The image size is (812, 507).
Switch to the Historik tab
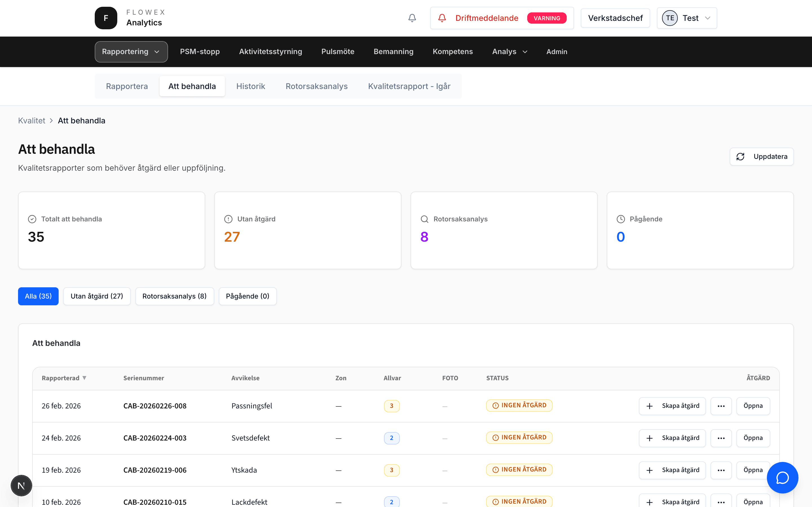click(250, 86)
